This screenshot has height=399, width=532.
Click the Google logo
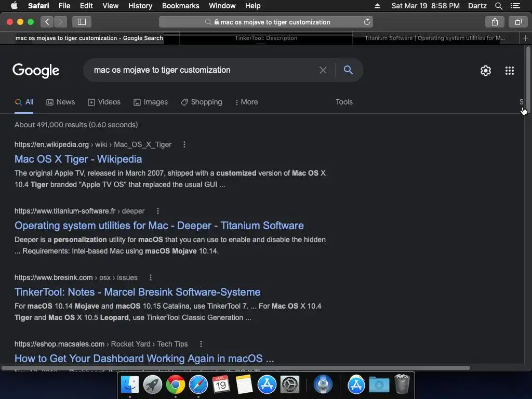[36, 71]
